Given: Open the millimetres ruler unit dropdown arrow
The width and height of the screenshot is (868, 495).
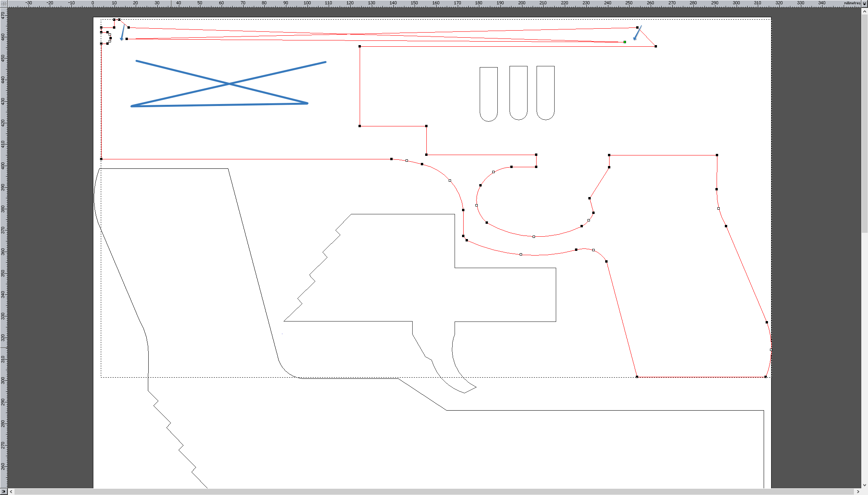Looking at the screenshot, I should (864, 3).
